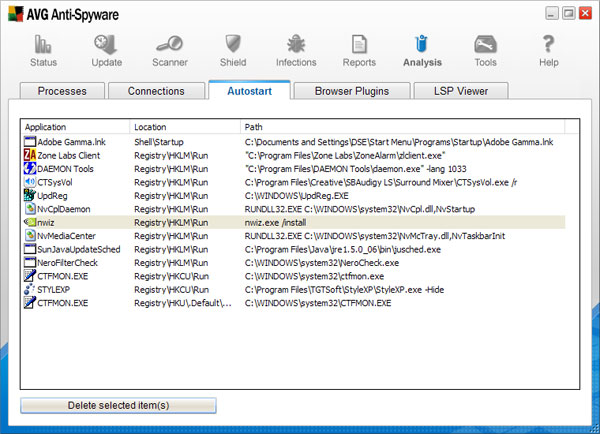
Task: Select the Adobe Gamma.lnk application name
Action: click(71, 142)
